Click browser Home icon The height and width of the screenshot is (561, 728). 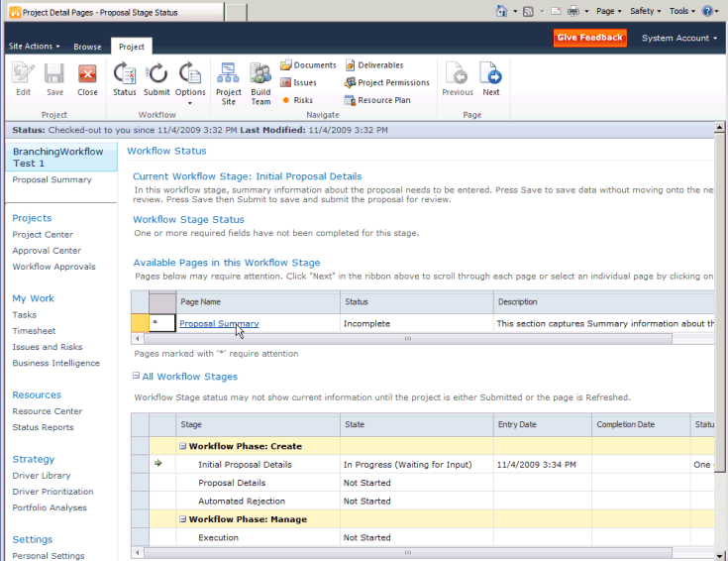pyautogui.click(x=502, y=11)
